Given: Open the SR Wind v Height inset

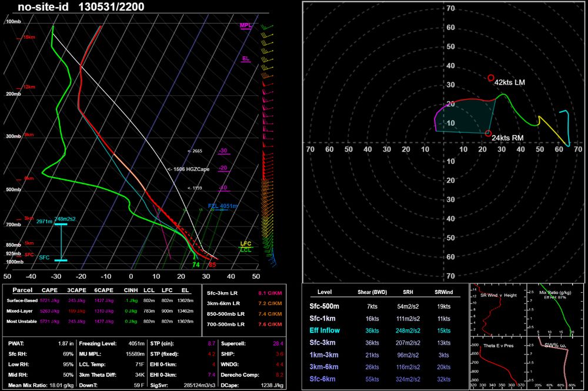Looking at the screenshot, I should pos(498,310).
